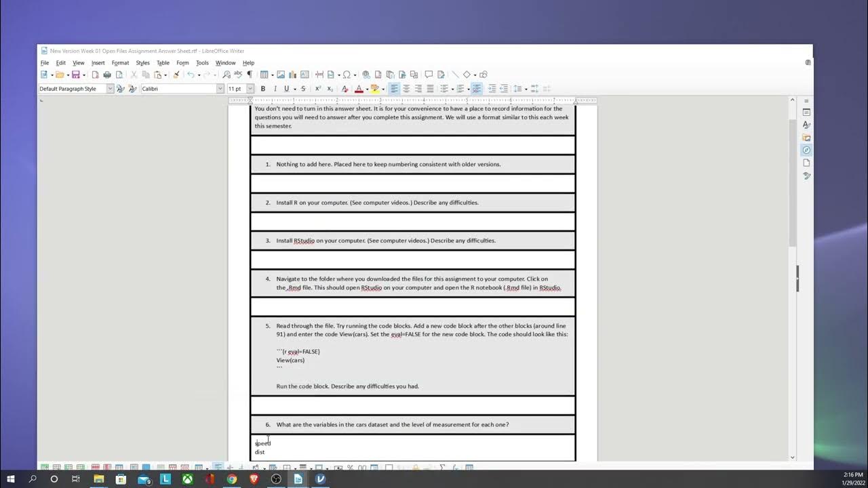Click the 'speed' text in answer cell
Viewport: 868px width, 488px height.
(x=262, y=443)
